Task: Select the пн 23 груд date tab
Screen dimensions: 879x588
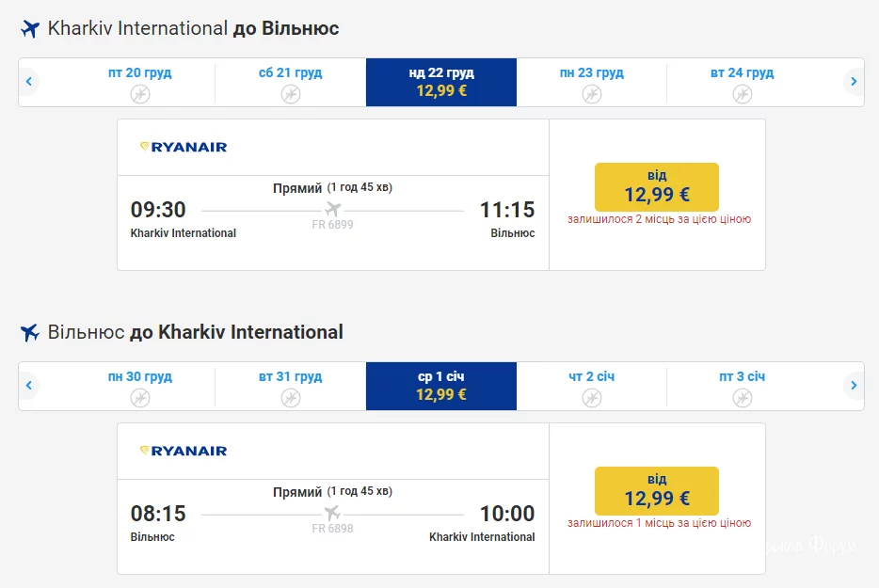Action: pos(592,82)
